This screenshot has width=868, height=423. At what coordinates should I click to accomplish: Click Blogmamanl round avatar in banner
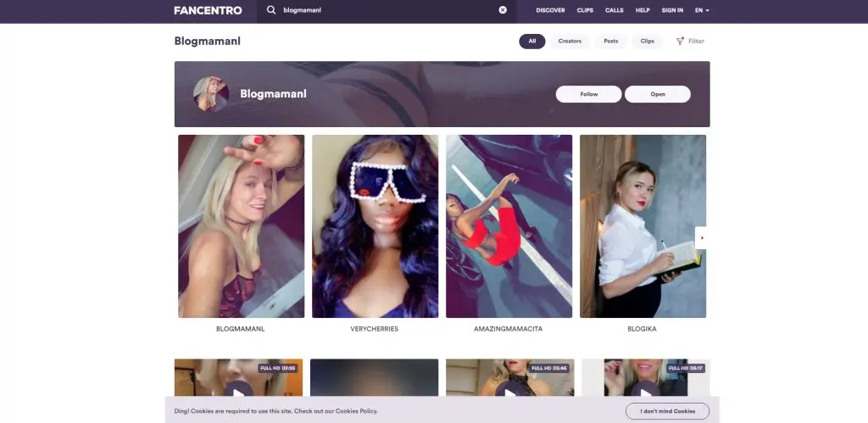click(x=211, y=94)
